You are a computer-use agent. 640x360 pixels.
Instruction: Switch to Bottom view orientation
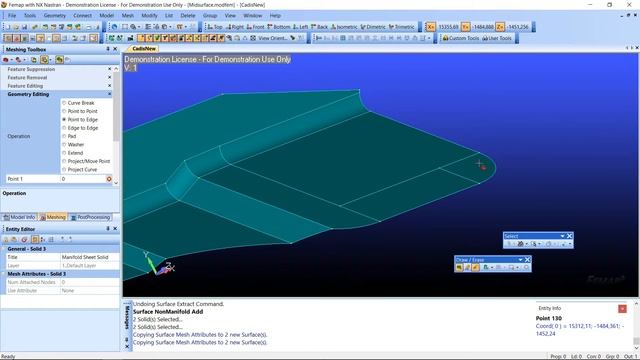pyautogui.click(x=278, y=27)
